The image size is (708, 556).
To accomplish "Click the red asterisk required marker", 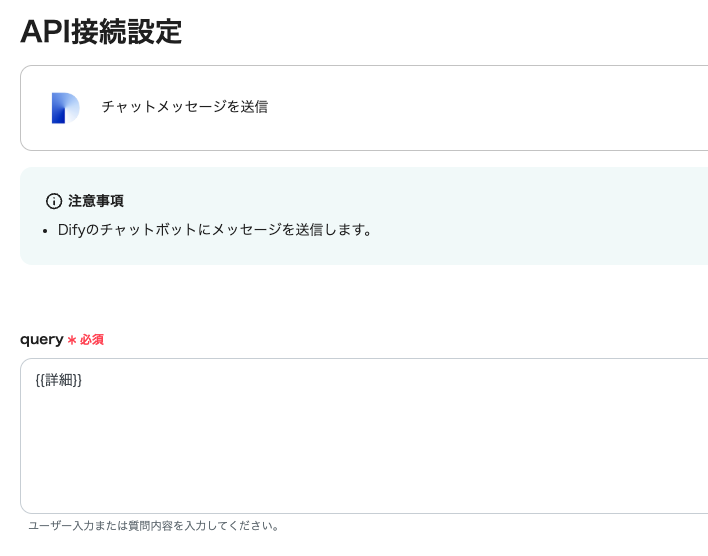I will pyautogui.click(x=72, y=340).
